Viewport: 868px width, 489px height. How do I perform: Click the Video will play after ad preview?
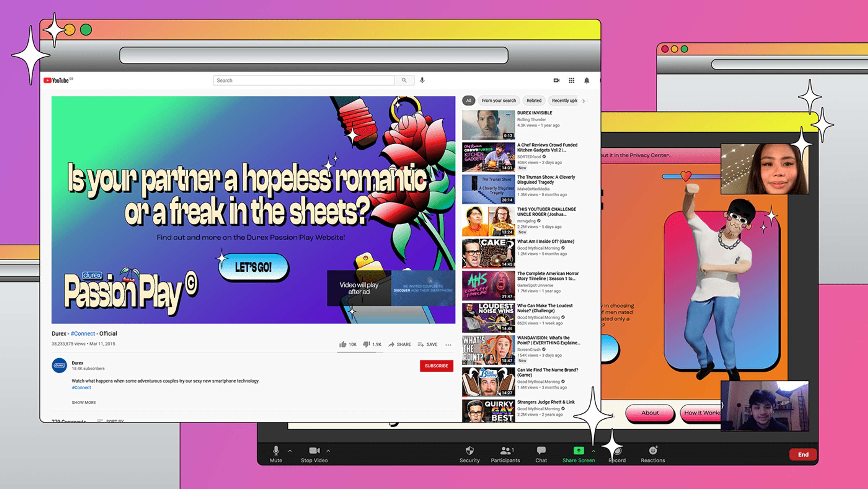(x=391, y=288)
